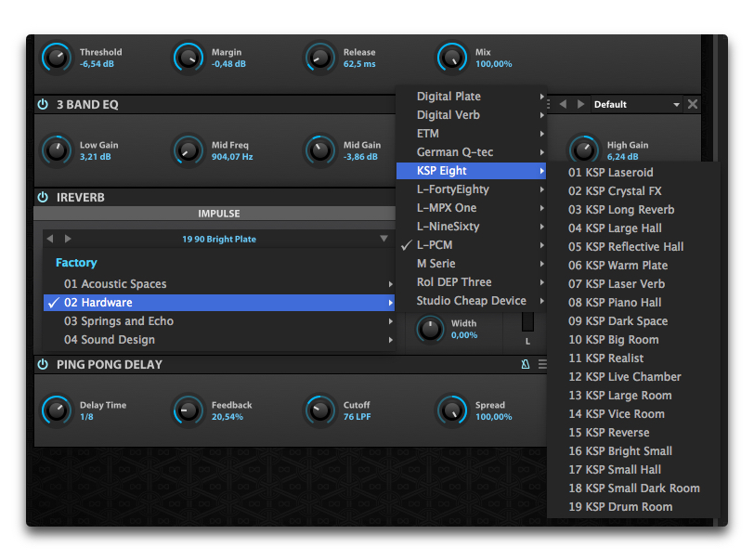Choose 04 KSP Large Hall impulse
Viewport: 754px width, 560px height.
[x=634, y=228]
